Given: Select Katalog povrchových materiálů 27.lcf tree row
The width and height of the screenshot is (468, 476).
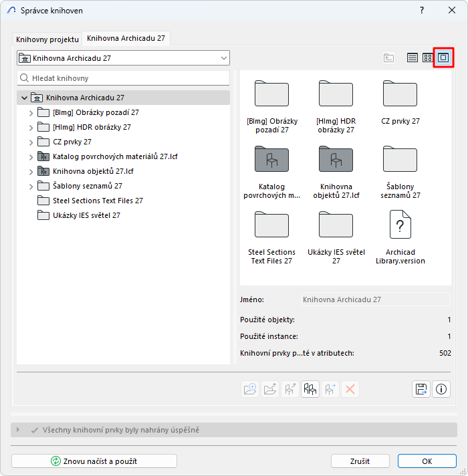Looking at the screenshot, I should [123, 156].
